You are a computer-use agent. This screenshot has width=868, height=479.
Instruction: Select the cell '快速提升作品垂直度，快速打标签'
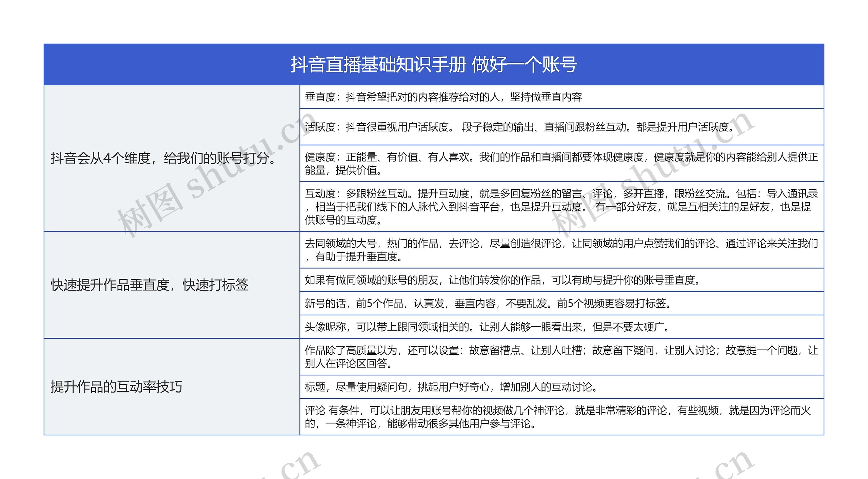pos(172,285)
